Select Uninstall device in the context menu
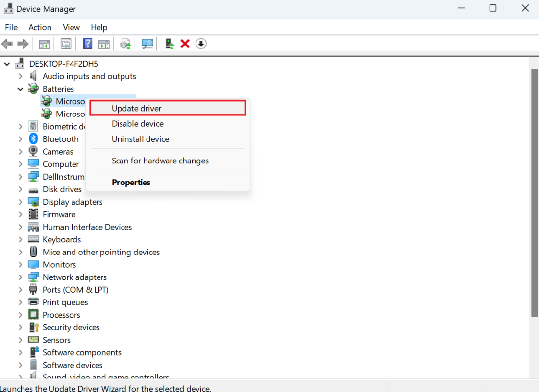Screen dimensions: 539x392 [x=140, y=139]
